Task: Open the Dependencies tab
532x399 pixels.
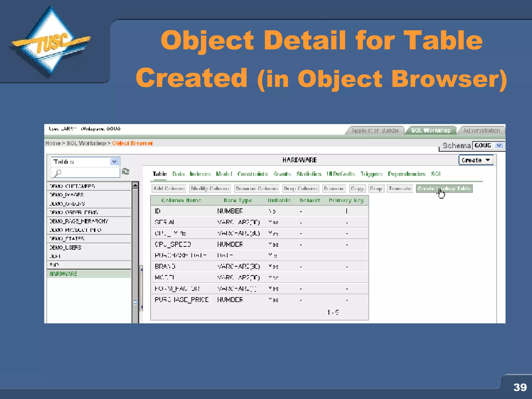Action: [x=407, y=174]
